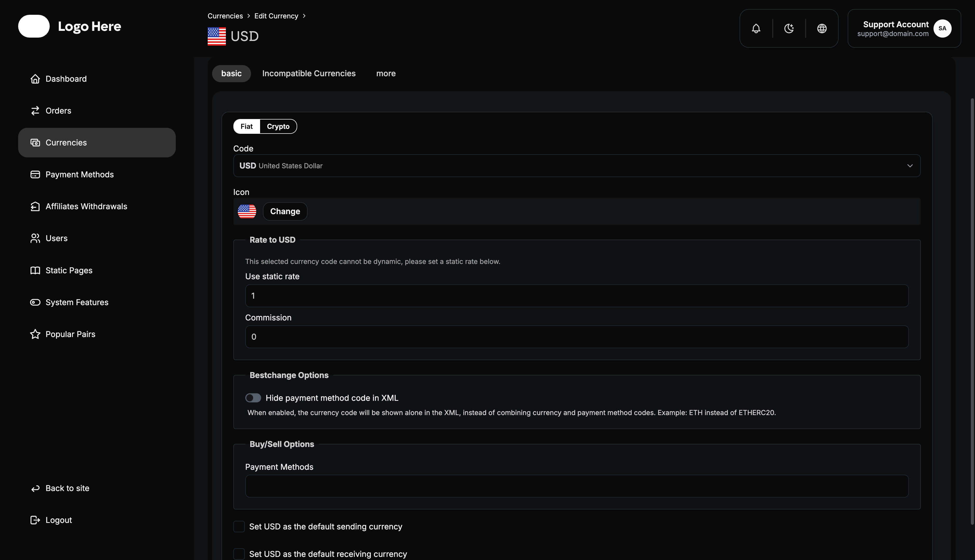Open the notifications bell
The height and width of the screenshot is (560, 975).
tap(756, 28)
